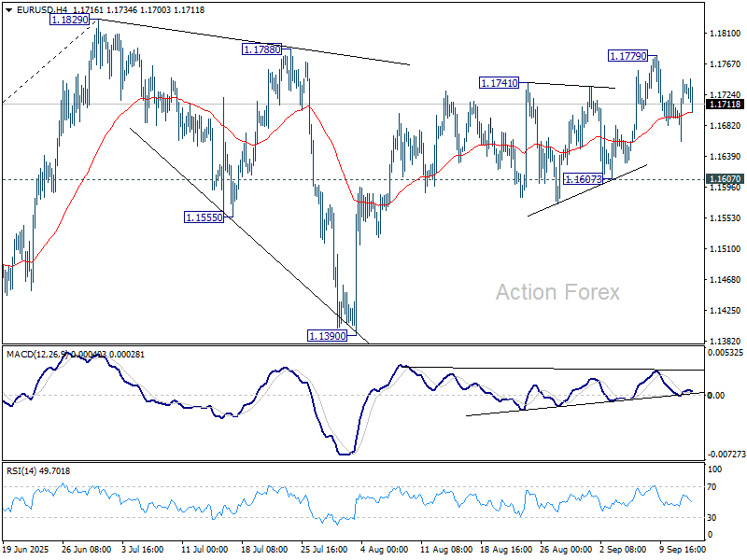Click the 1.16073 support level marker

584,179
